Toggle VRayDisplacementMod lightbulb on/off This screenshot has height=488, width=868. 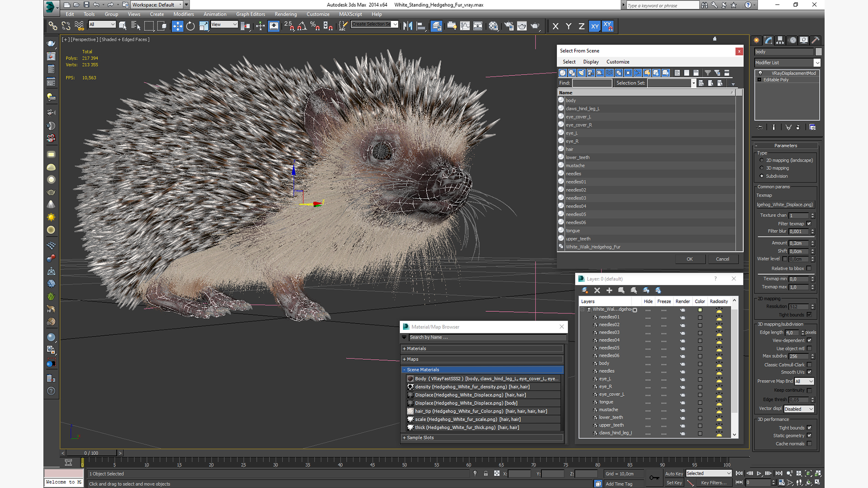tap(760, 73)
